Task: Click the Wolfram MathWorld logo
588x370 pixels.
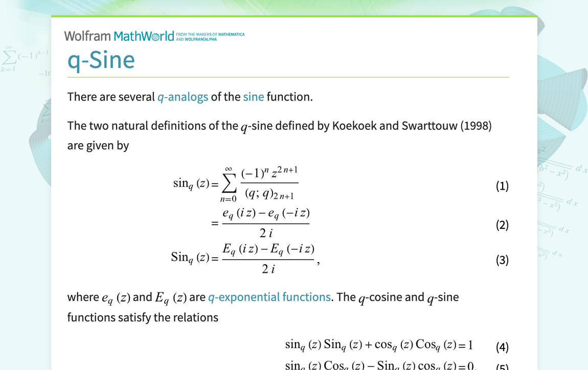Action: 119,36
